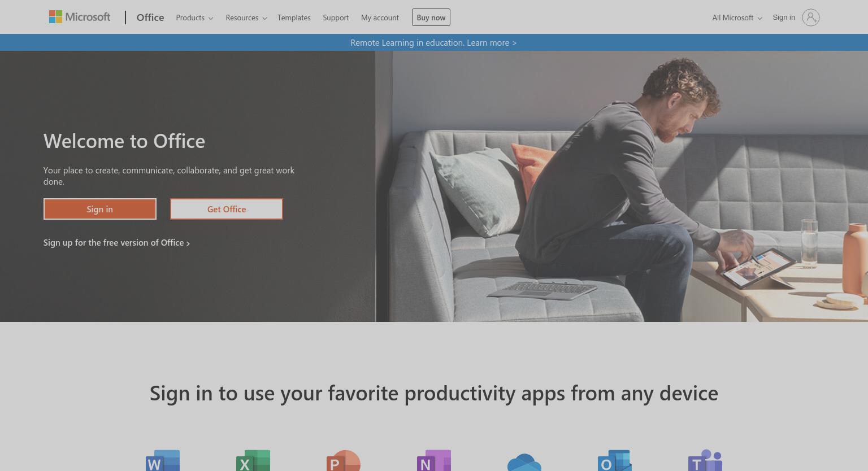The width and height of the screenshot is (868, 471).
Task: Click the Get Office button
Action: 227,209
